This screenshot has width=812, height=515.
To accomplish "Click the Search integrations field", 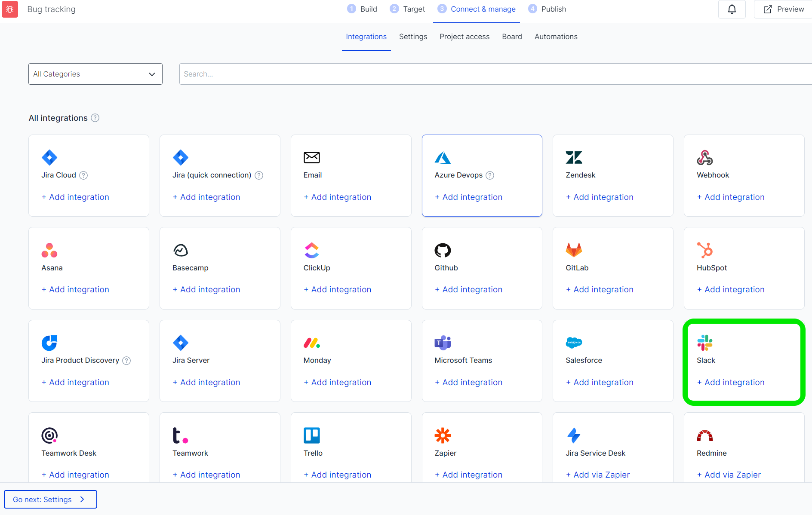I will coord(495,74).
